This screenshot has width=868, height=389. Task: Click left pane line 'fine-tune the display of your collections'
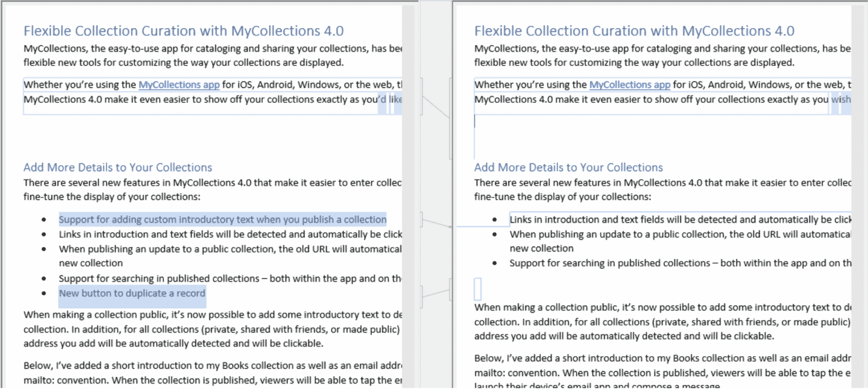(x=112, y=197)
